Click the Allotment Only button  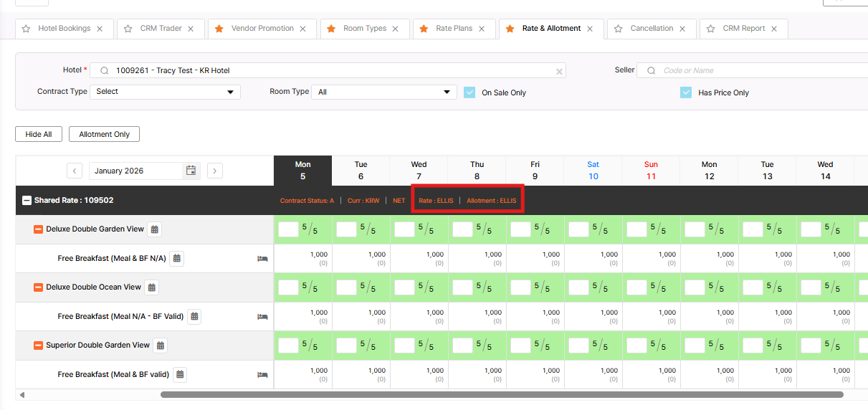pos(105,134)
